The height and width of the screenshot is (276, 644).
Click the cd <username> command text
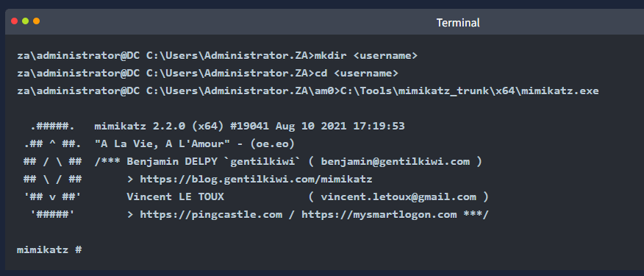click(357, 73)
